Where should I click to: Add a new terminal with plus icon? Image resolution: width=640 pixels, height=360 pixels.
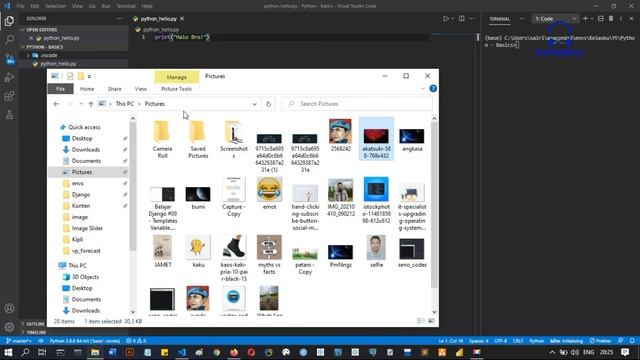585,19
